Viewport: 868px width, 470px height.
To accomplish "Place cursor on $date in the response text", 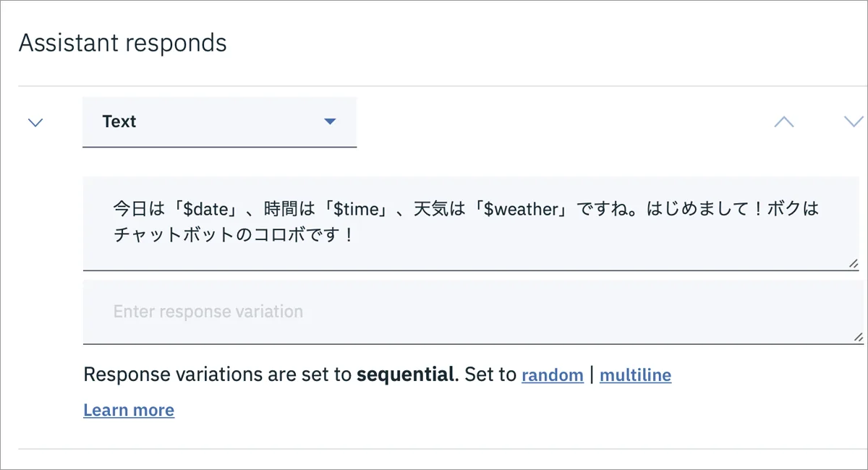I will (206, 210).
